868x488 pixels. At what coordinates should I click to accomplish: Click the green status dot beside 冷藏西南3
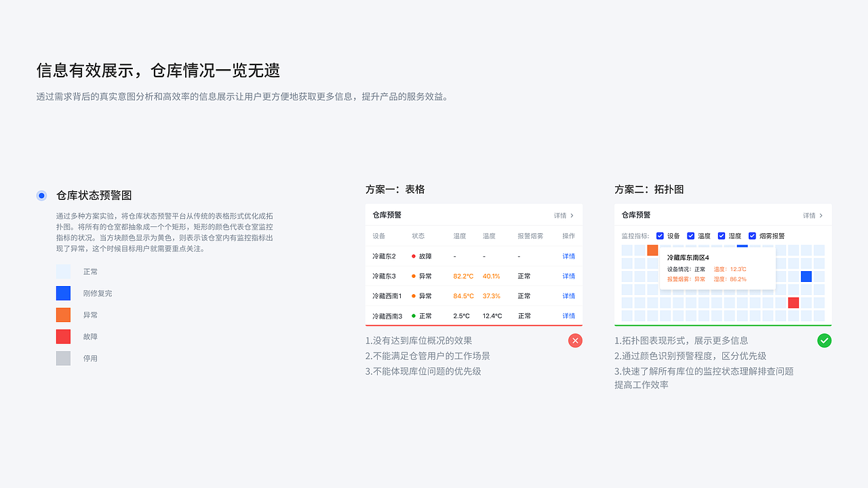(x=414, y=315)
